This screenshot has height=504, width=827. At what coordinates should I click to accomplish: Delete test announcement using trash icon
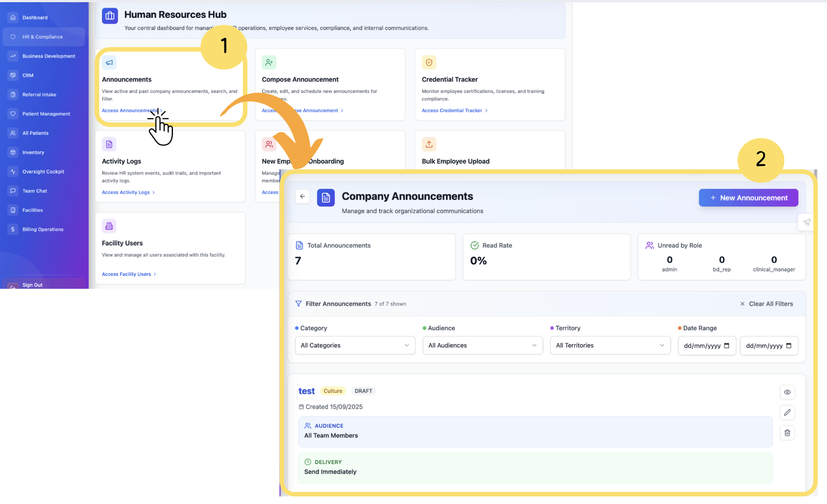pyautogui.click(x=787, y=433)
